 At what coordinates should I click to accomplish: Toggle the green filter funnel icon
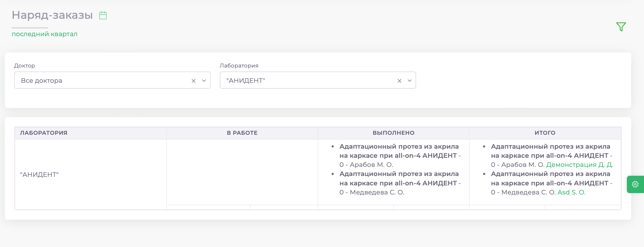(x=621, y=27)
